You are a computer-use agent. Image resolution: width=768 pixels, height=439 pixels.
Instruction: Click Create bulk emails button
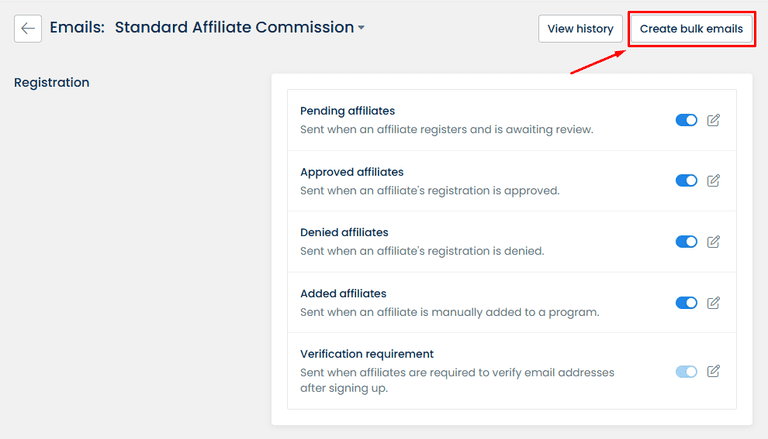click(691, 29)
